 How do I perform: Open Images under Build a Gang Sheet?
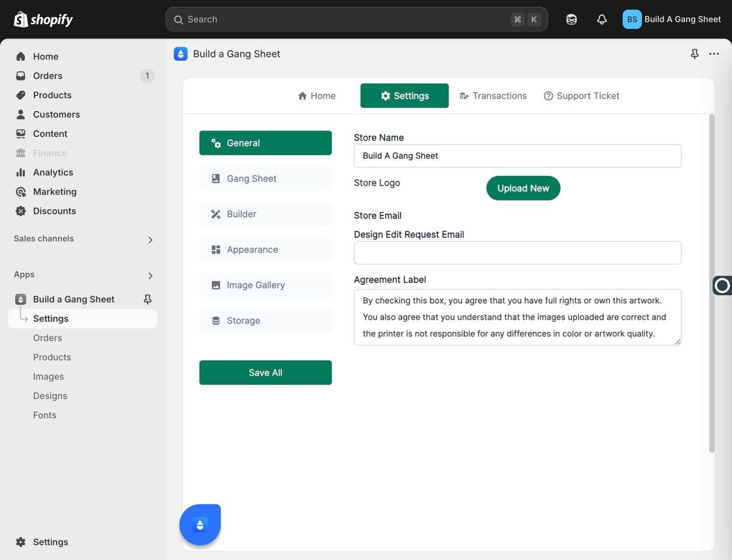tap(48, 376)
